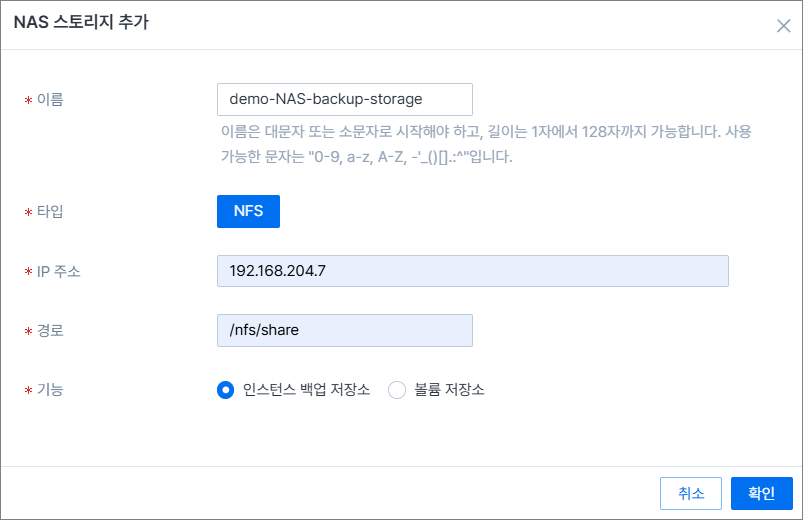Click the 이름 field label
The image size is (803, 520).
(50, 99)
